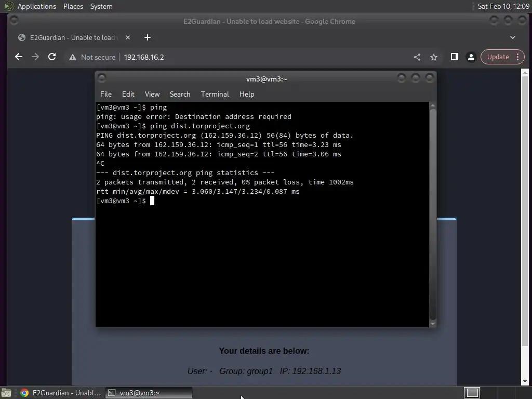
Task: Share this page from address bar
Action: click(417, 57)
